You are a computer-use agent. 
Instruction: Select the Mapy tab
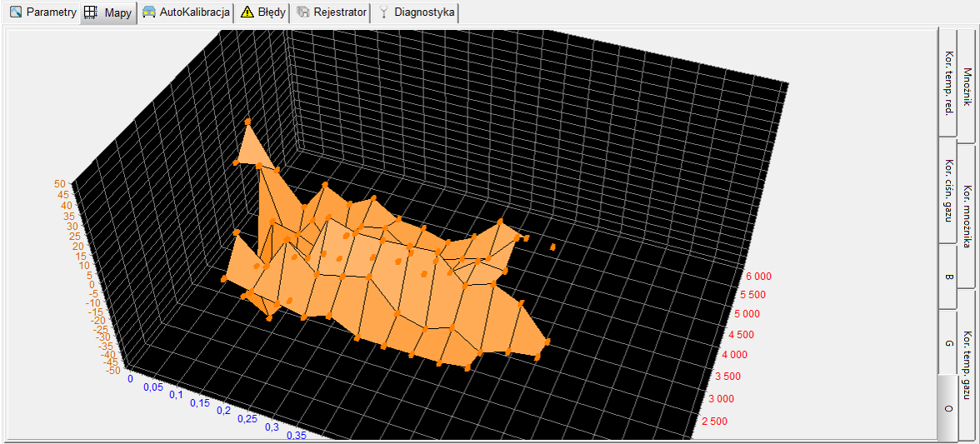click(108, 12)
